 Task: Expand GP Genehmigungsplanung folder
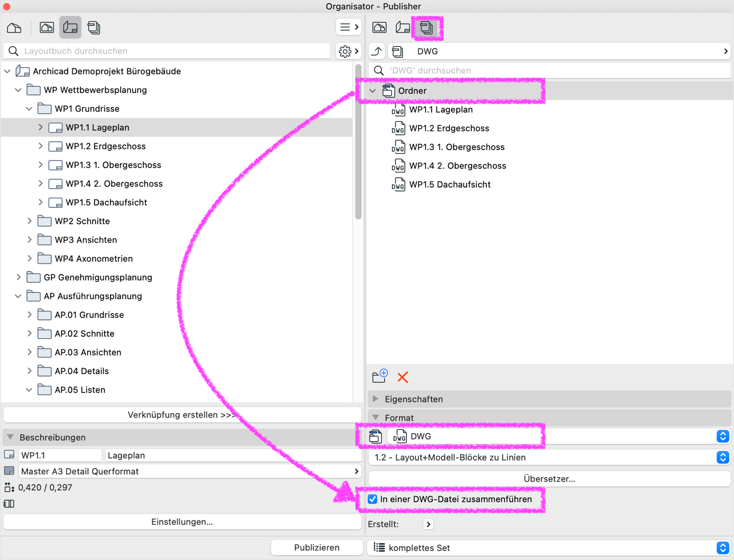(x=19, y=278)
